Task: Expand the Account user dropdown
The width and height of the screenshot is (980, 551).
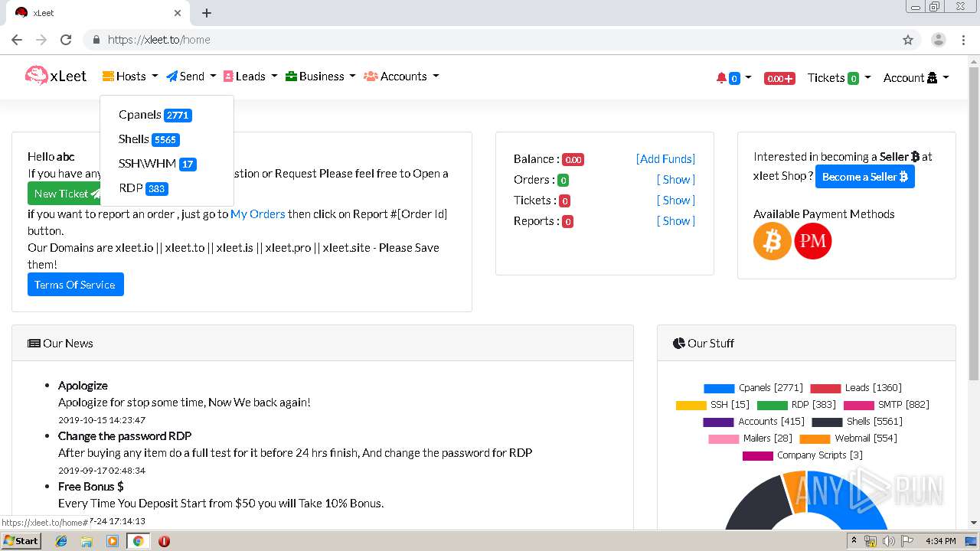Action: (916, 78)
